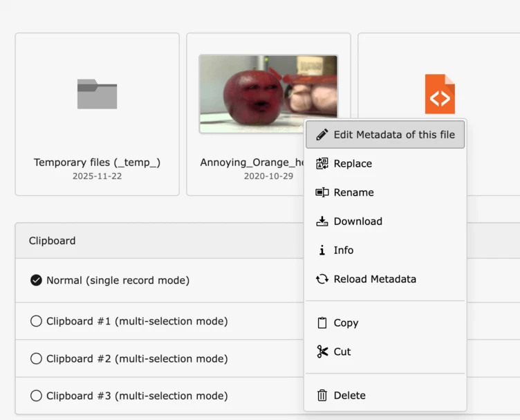The image size is (520, 420).
Task: Click the scissors Cut icon
Action: 322,352
